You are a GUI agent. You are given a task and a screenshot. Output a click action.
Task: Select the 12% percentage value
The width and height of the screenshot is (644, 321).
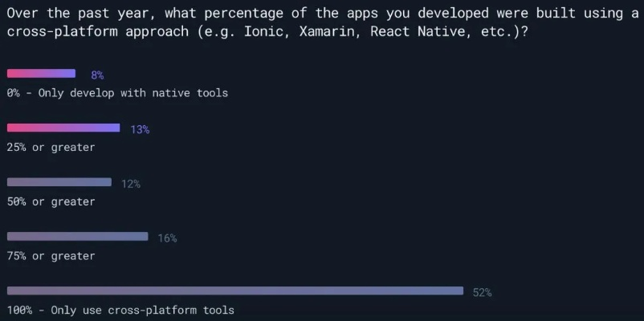point(131,184)
